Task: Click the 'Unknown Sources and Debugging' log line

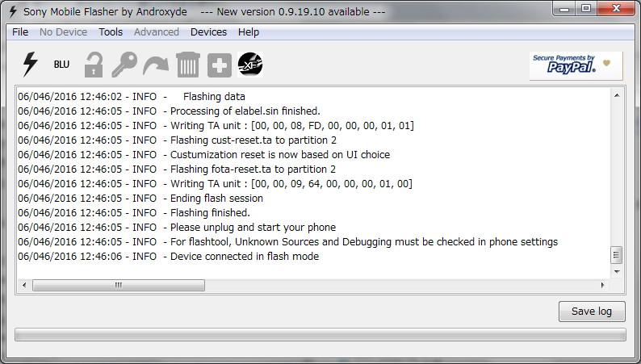Action: (287, 242)
